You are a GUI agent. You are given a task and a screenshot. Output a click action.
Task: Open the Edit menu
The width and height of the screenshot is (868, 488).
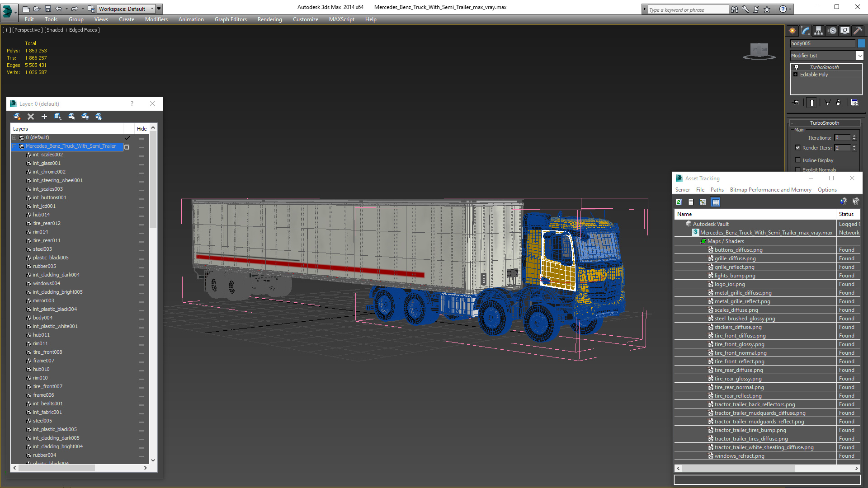point(29,19)
